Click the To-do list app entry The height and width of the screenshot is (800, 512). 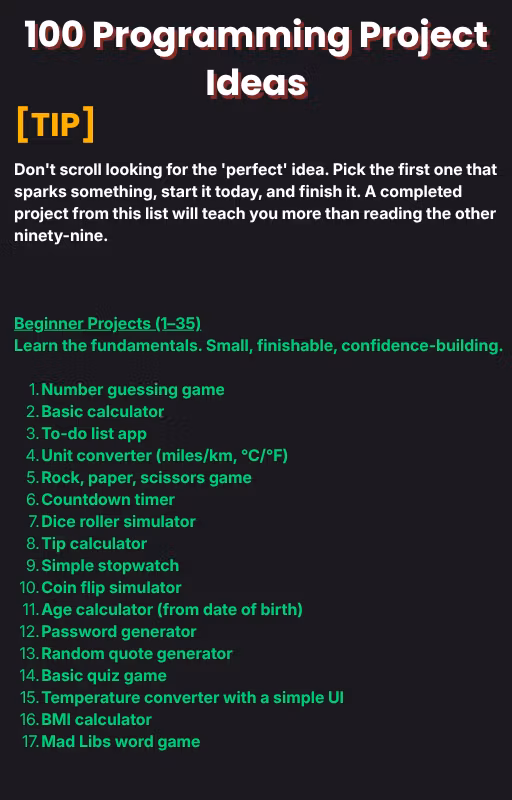point(94,434)
